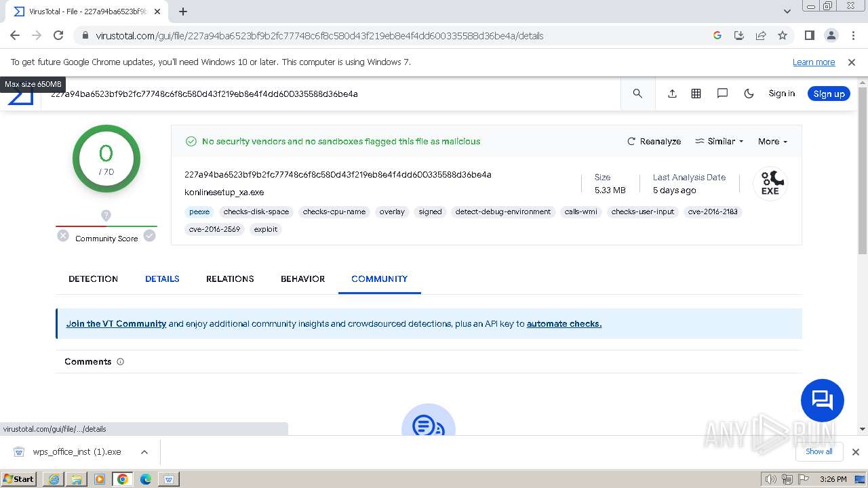868x488 pixels.
Task: Click the Join the VT Community link
Action: click(116, 323)
